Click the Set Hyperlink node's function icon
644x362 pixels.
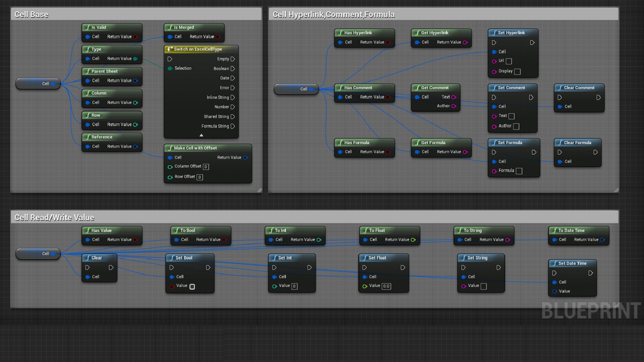pos(494,33)
